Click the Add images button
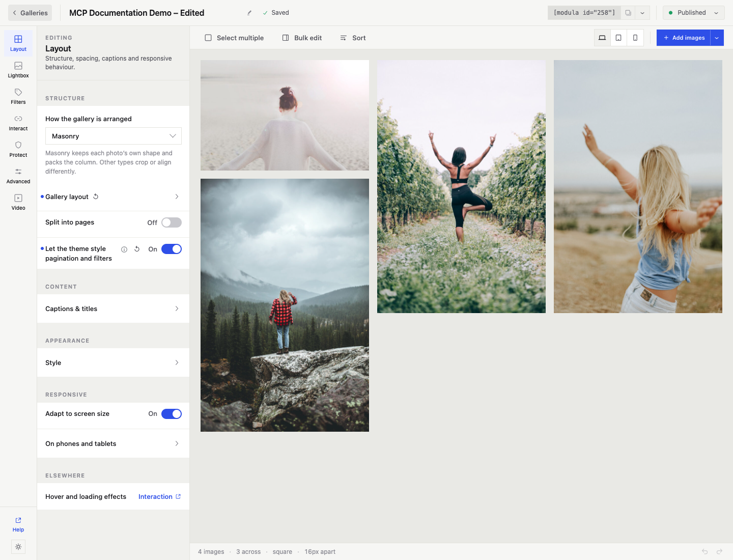 coord(684,38)
